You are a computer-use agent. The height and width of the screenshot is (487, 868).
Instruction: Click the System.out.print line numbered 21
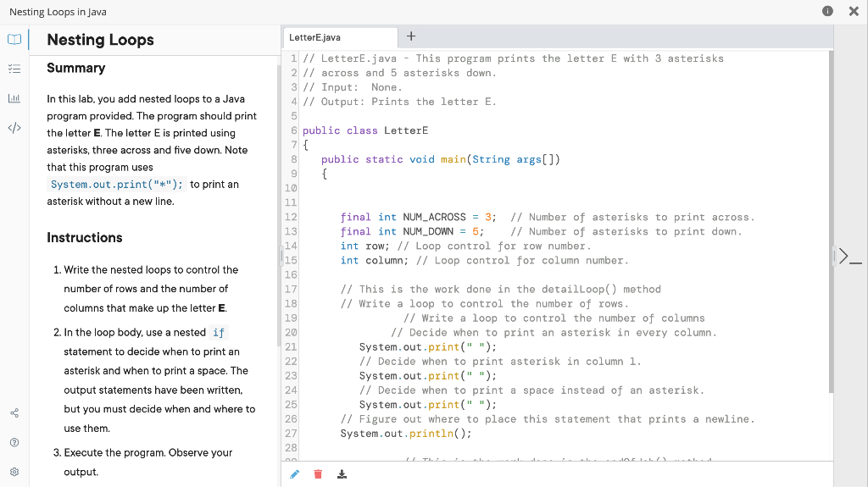[428, 347]
